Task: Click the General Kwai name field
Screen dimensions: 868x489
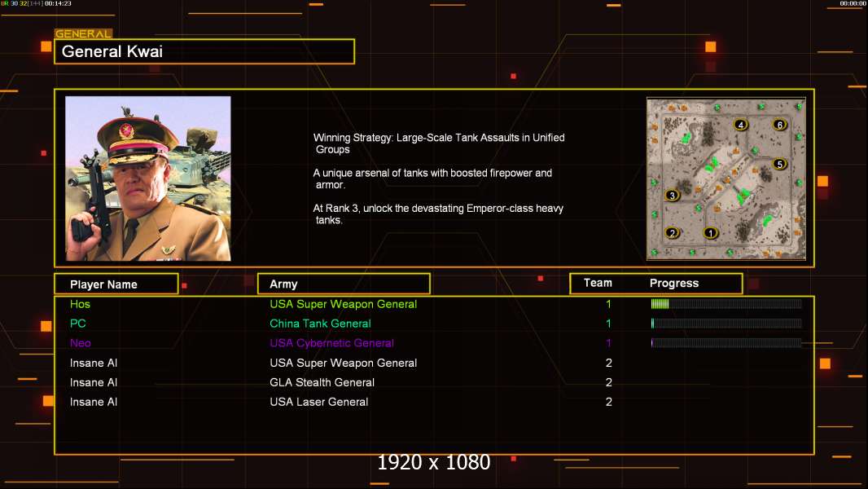Action: pyautogui.click(x=204, y=51)
